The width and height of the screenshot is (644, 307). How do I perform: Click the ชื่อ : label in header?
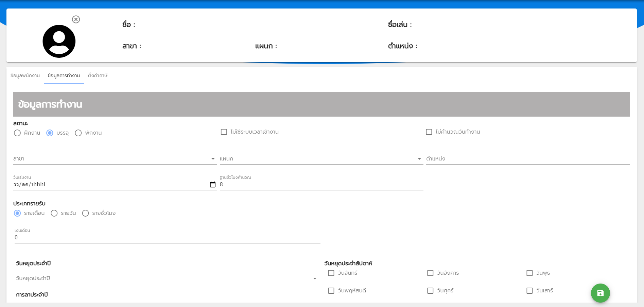(129, 24)
